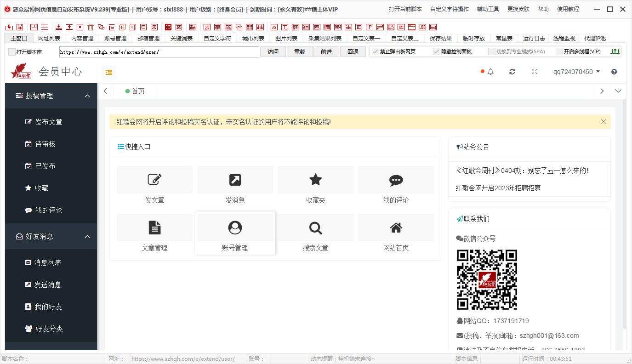Collapse sidebar using orange menu icon
This screenshot has height=364, width=632.
point(109,72)
